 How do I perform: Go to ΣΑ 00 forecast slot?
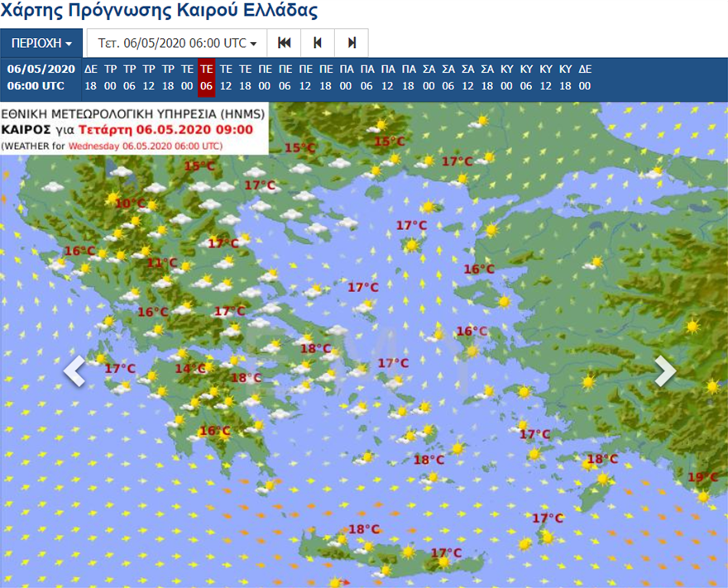429,77
